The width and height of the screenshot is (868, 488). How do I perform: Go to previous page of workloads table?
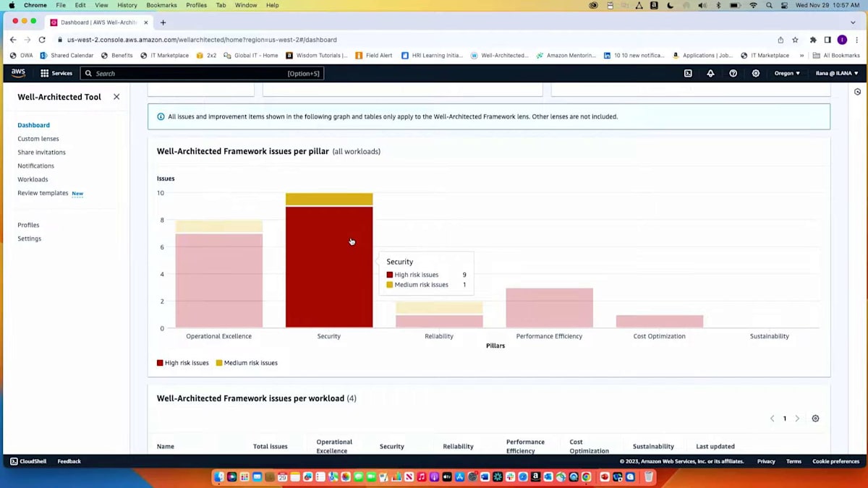(772, 419)
